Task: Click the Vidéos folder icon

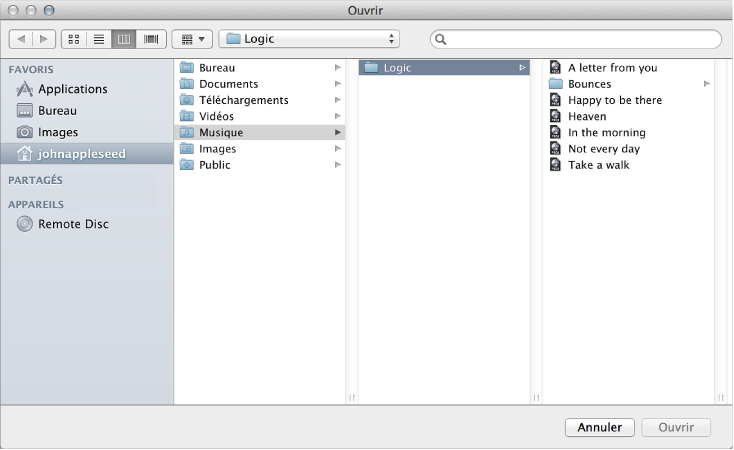Action: coord(187,116)
